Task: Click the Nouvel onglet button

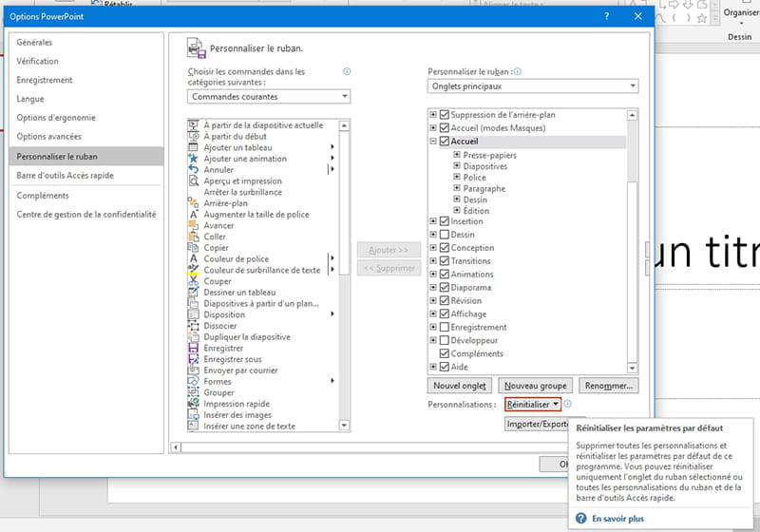Action: pyautogui.click(x=460, y=386)
